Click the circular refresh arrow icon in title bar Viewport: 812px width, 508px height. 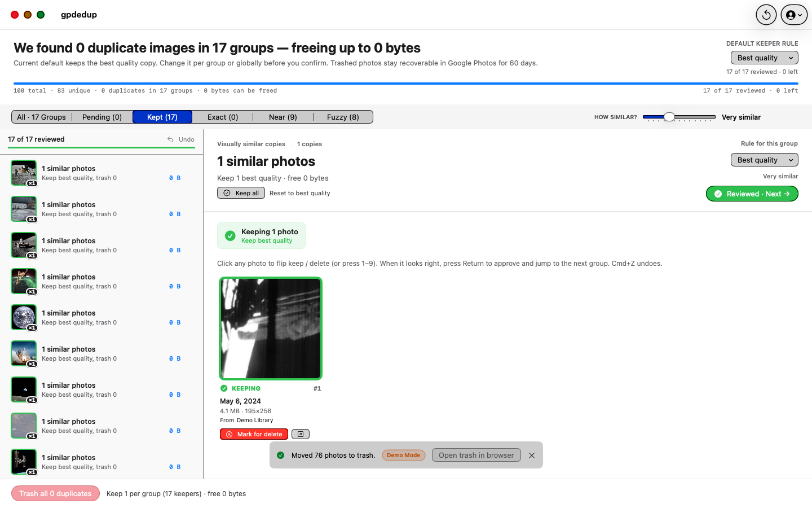pos(766,15)
